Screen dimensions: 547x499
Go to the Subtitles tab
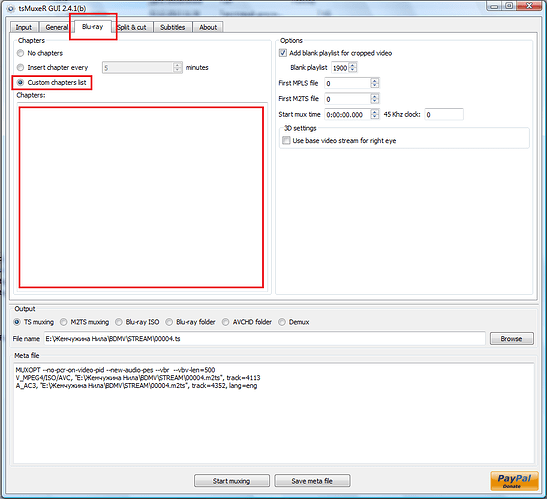coord(173,27)
